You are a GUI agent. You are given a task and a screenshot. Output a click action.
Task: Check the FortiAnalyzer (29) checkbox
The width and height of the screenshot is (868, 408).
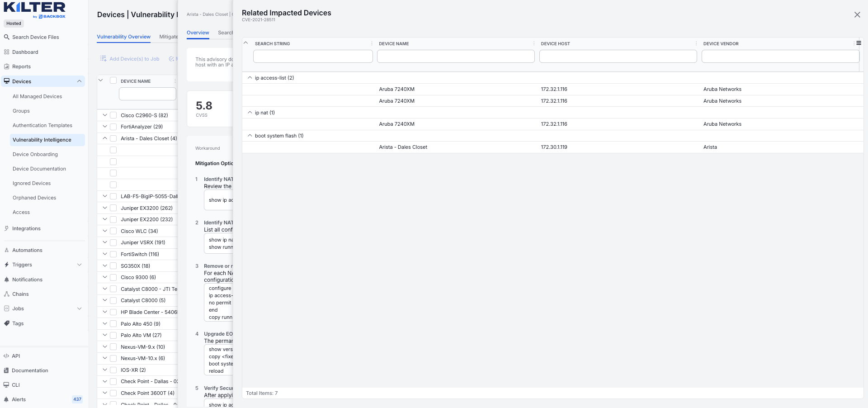(113, 127)
